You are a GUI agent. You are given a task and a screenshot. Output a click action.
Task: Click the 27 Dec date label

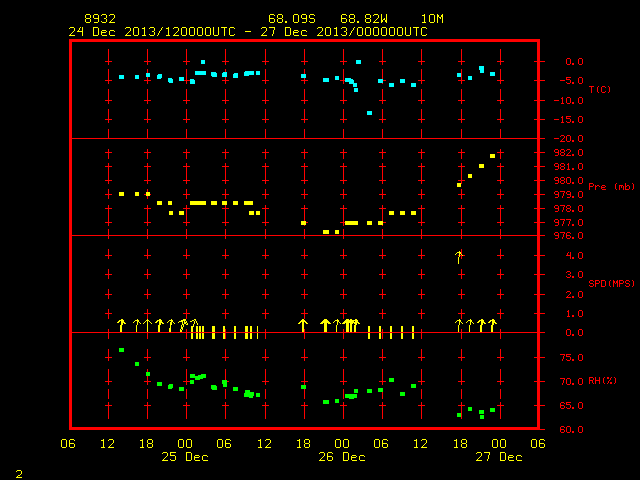tap(499, 457)
